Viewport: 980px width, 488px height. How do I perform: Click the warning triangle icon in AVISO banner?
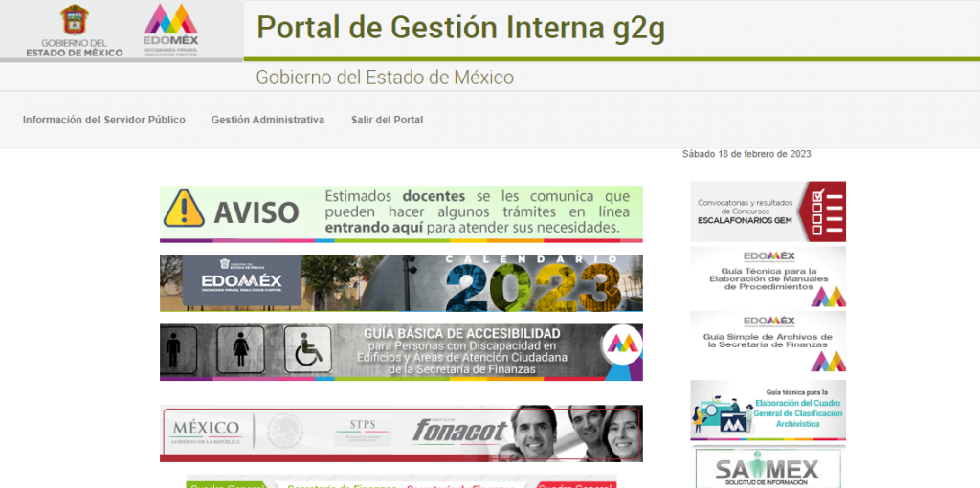pos(184,209)
